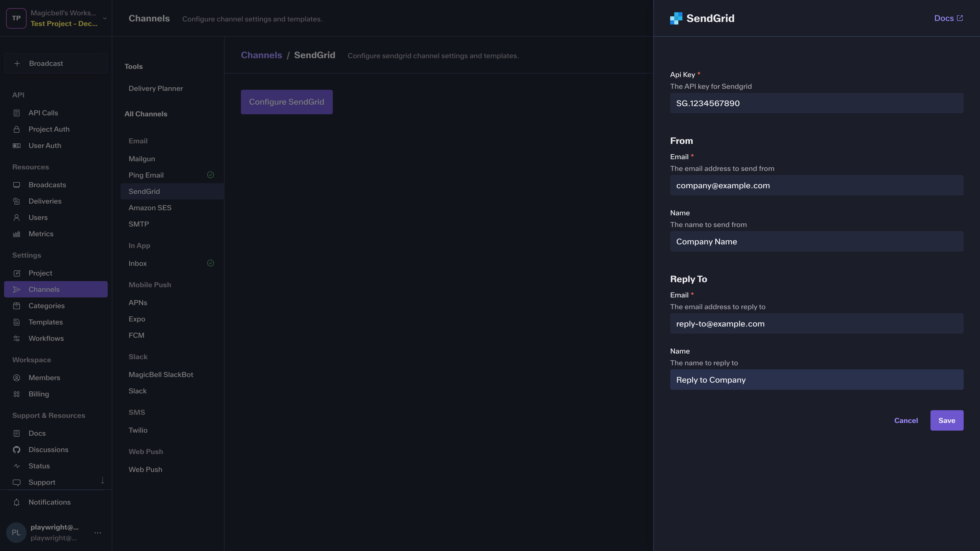Click the GitHub Discussions icon
980x551 pixels.
(16, 450)
